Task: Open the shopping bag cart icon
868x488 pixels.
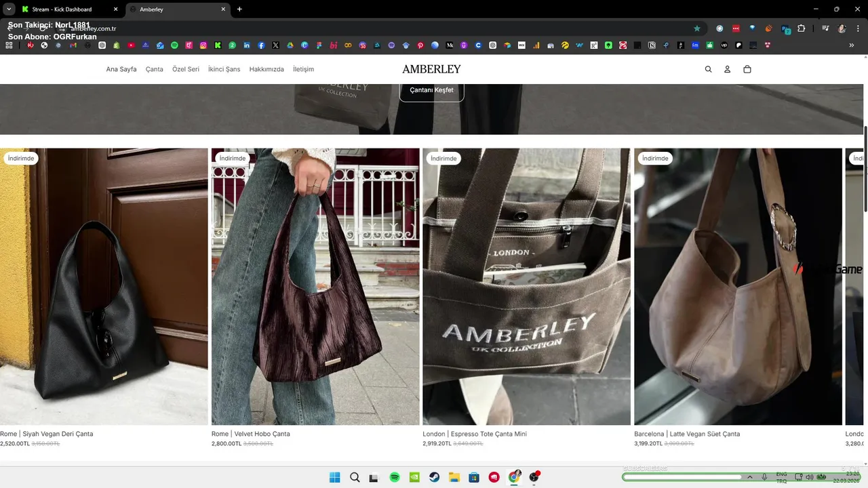Action: [747, 69]
